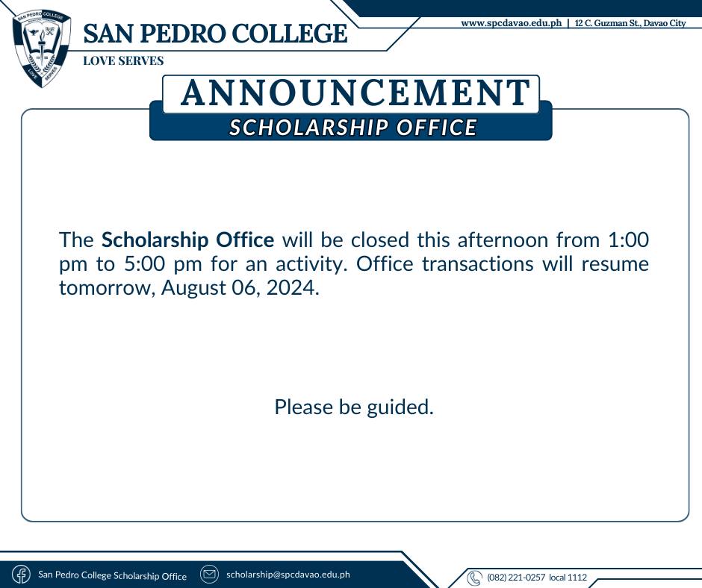Click the LOVE SERVES motto text

[123, 60]
